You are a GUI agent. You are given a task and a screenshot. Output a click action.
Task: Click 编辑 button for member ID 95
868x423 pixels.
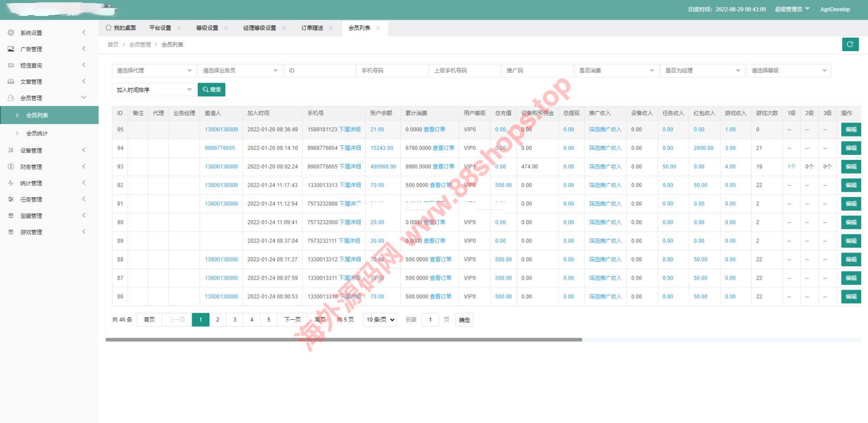pyautogui.click(x=851, y=129)
